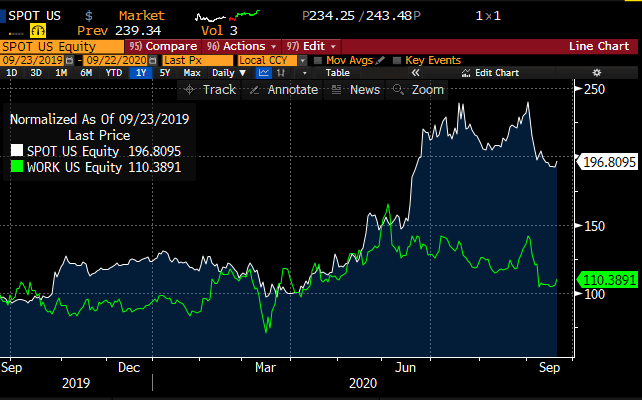This screenshot has width=642, height=400.
Task: Open the 96) Actions dropdown menu
Action: point(240,46)
